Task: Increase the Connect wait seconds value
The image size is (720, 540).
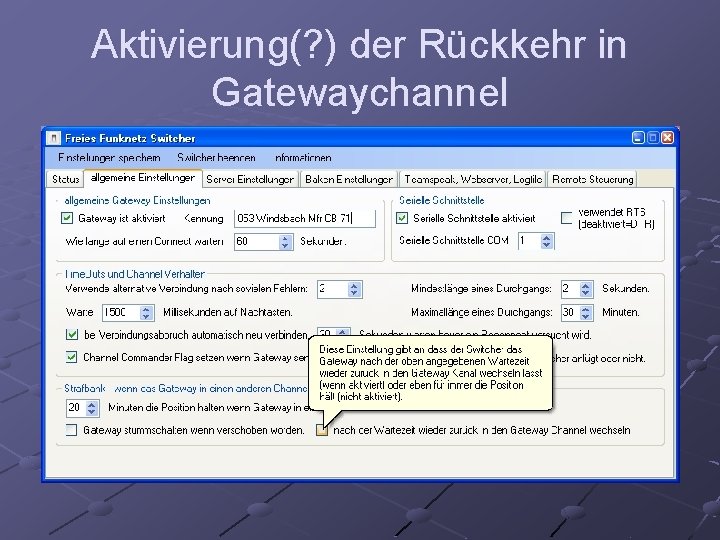Action: [285, 238]
